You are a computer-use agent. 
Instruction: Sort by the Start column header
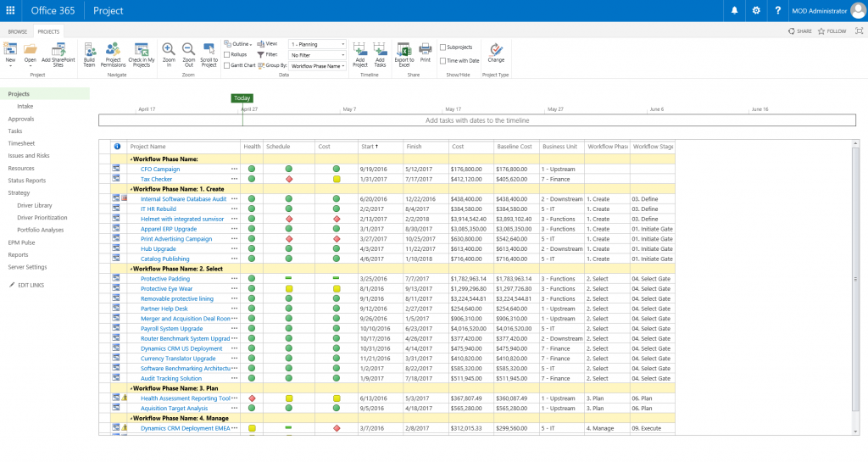point(370,147)
